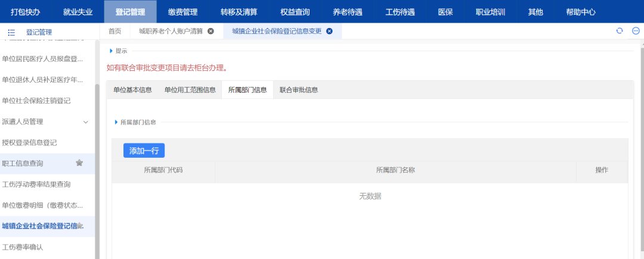Close the 城镇企业社会保险登记信息变更 tab
This screenshot has height=259, width=644.
(x=330, y=32)
